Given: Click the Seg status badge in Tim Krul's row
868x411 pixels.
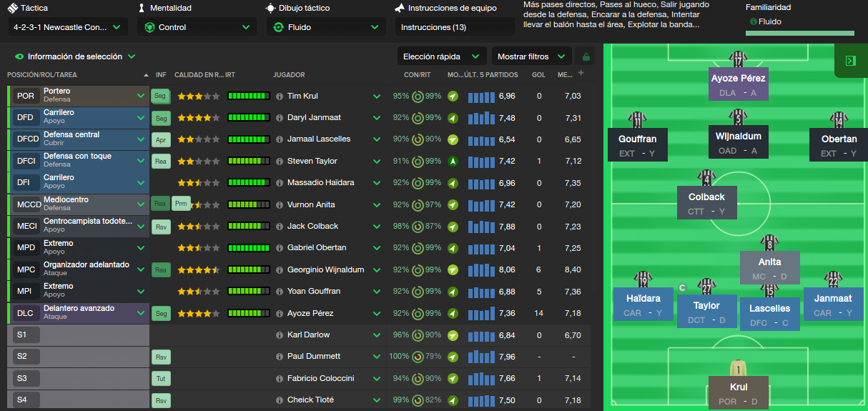Looking at the screenshot, I should tap(161, 96).
